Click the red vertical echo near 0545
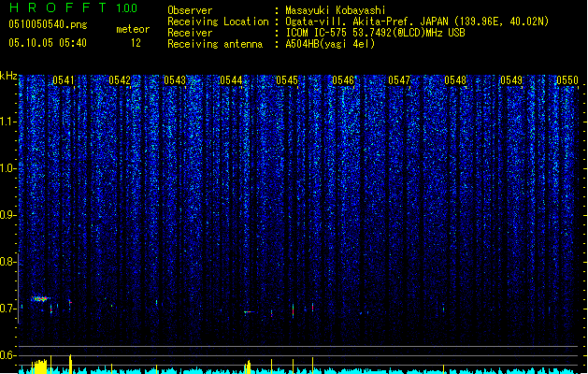 293,310
